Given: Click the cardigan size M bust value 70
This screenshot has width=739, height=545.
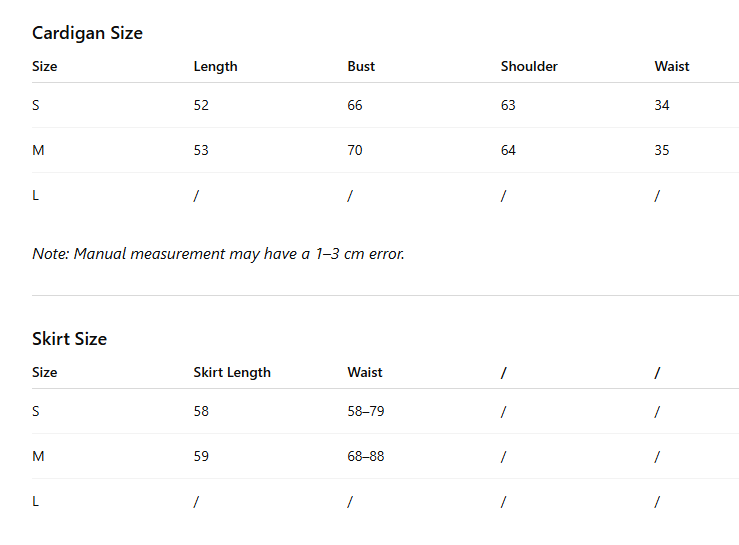Looking at the screenshot, I should point(355,150).
